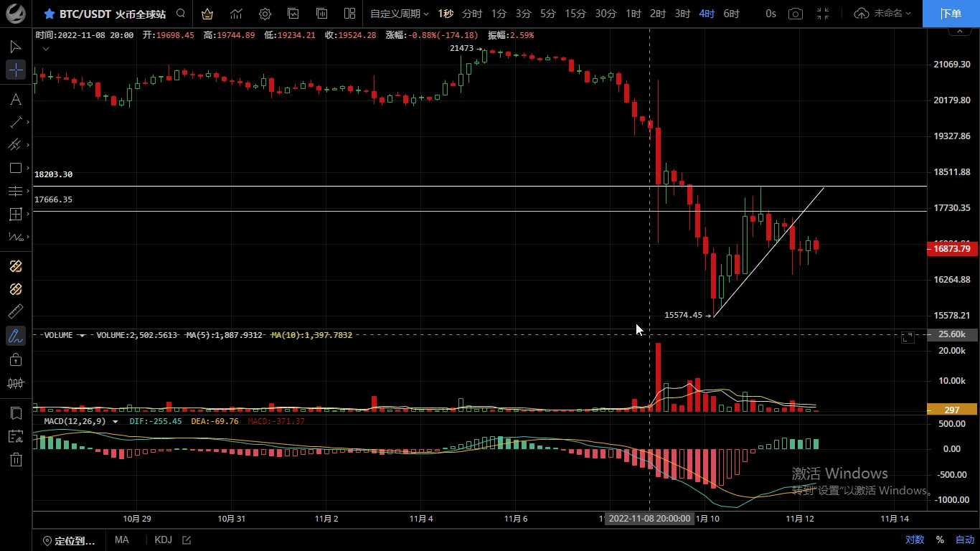Viewport: 980px width, 551px height.
Task: Open the calendar notes icon
Action: point(16,436)
